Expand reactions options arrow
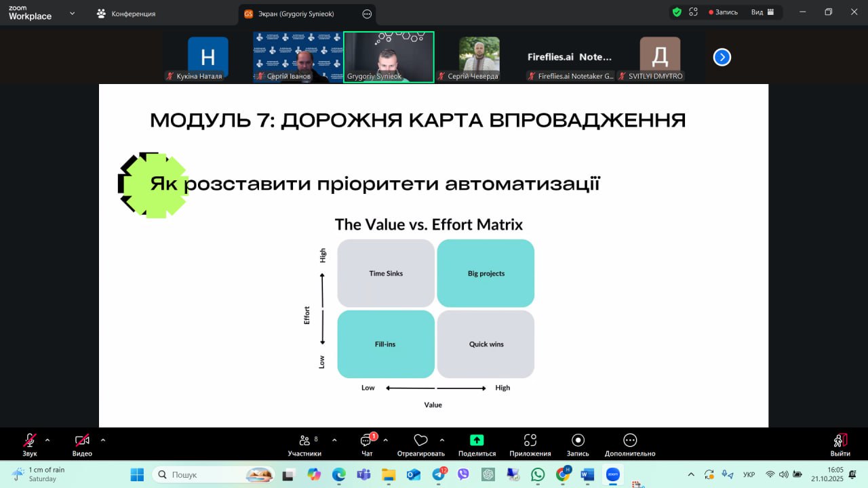 tap(442, 440)
